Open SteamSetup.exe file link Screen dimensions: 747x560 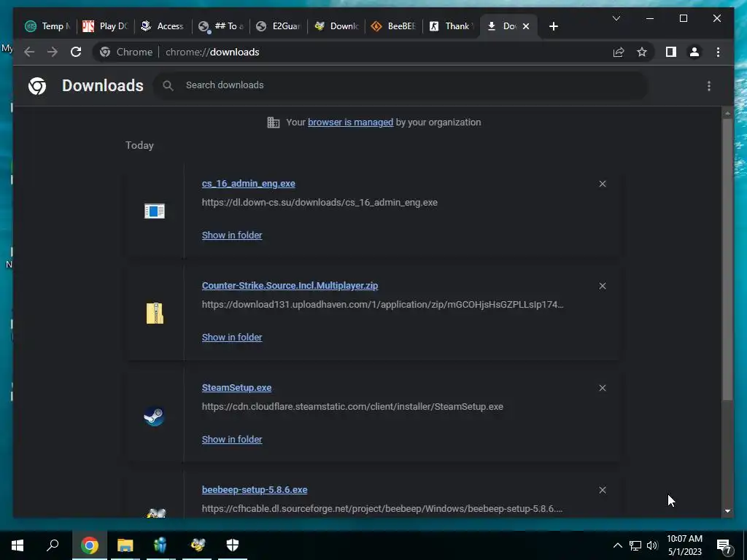pos(237,388)
